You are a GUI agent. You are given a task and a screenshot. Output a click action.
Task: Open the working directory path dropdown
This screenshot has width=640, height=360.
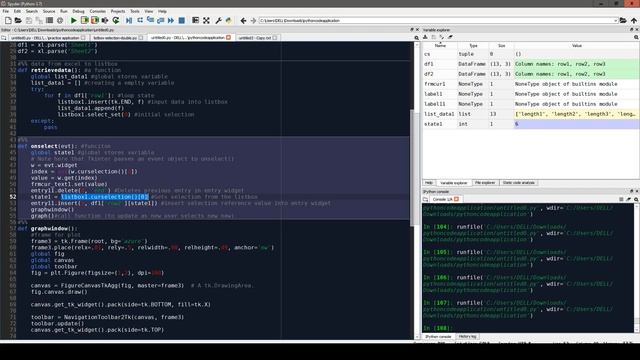pos(615,20)
